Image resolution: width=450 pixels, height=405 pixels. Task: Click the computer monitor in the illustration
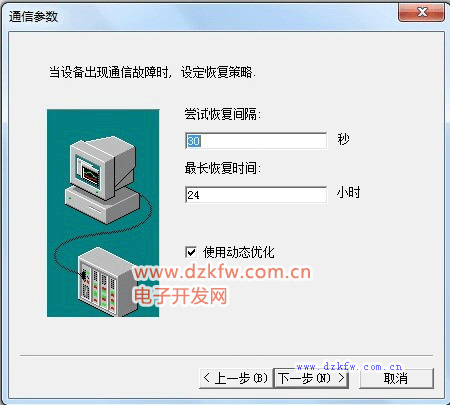click(x=102, y=167)
